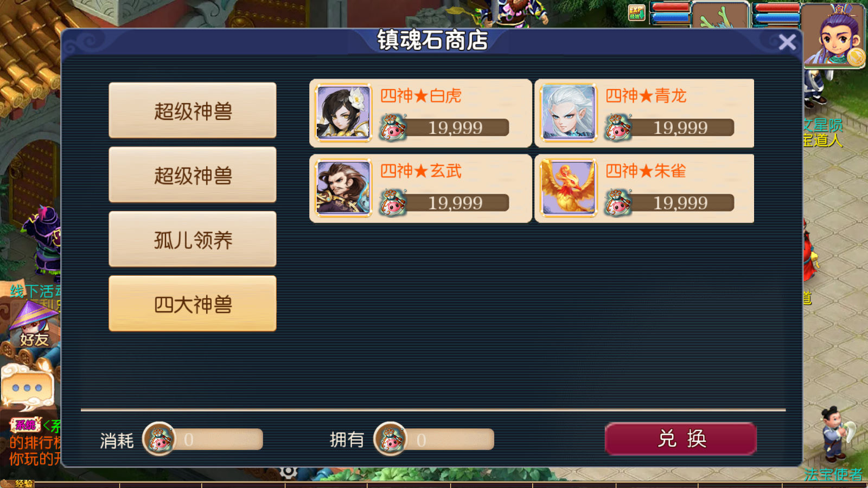
Task: Click the 兑换 exchange button
Action: pyautogui.click(x=681, y=439)
